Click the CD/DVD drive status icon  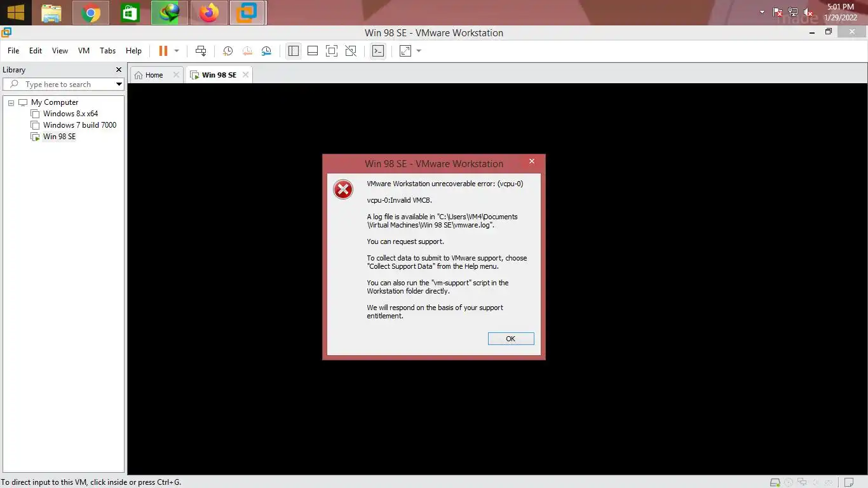tap(789, 482)
